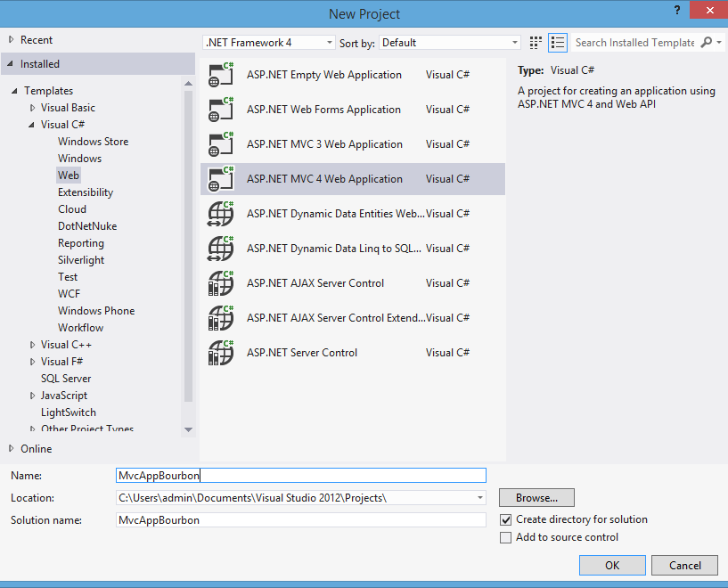
Task: Click the ASP.NET Empty Web Application icon
Action: coord(220,75)
